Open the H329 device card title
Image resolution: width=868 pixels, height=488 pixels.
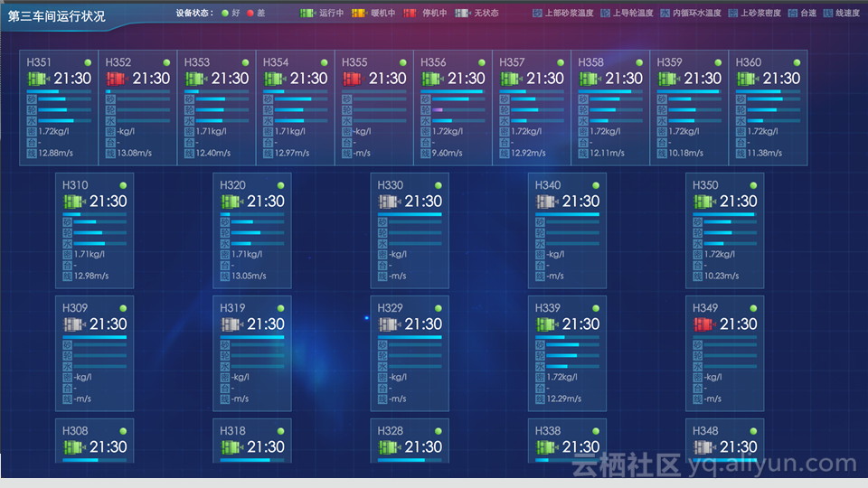[x=391, y=308]
